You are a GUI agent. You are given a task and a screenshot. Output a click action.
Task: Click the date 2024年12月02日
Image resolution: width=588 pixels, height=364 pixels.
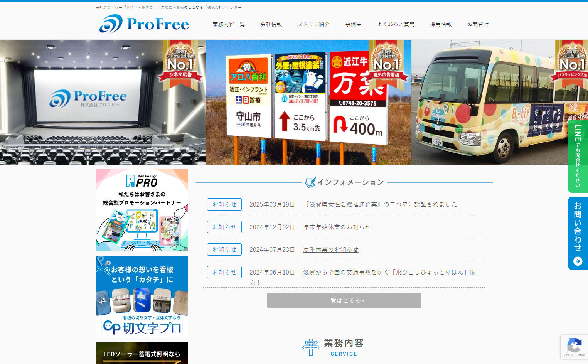tap(272, 227)
